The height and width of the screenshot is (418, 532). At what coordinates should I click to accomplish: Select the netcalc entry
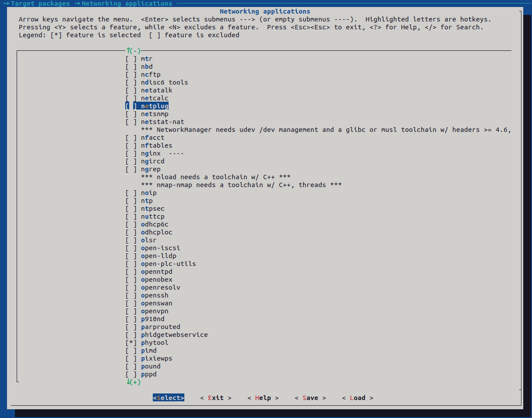pos(155,98)
